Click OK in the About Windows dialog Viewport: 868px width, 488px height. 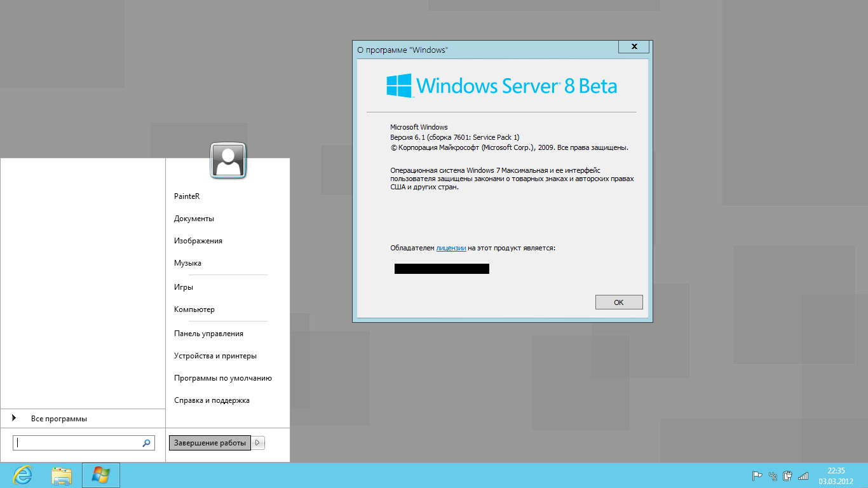click(619, 302)
